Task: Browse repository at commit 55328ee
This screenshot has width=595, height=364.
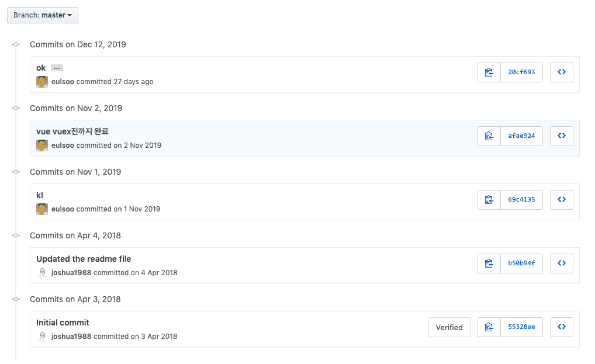Action: (x=561, y=327)
